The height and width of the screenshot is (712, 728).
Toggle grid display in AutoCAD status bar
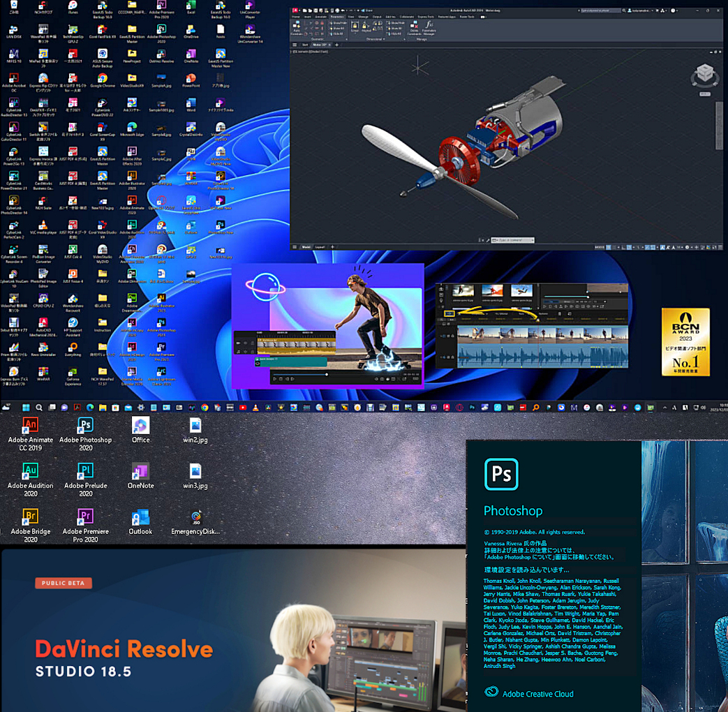(x=610, y=247)
